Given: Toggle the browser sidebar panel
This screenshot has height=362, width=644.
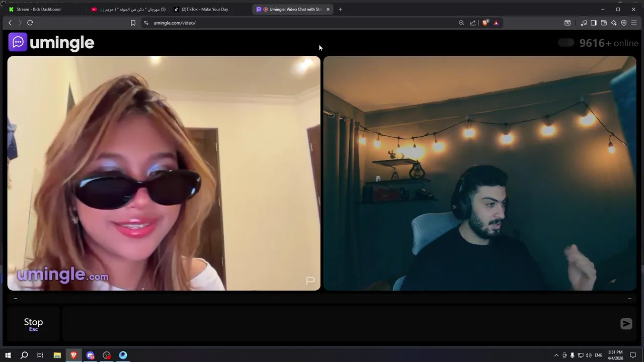Looking at the screenshot, I should pyautogui.click(x=594, y=23).
